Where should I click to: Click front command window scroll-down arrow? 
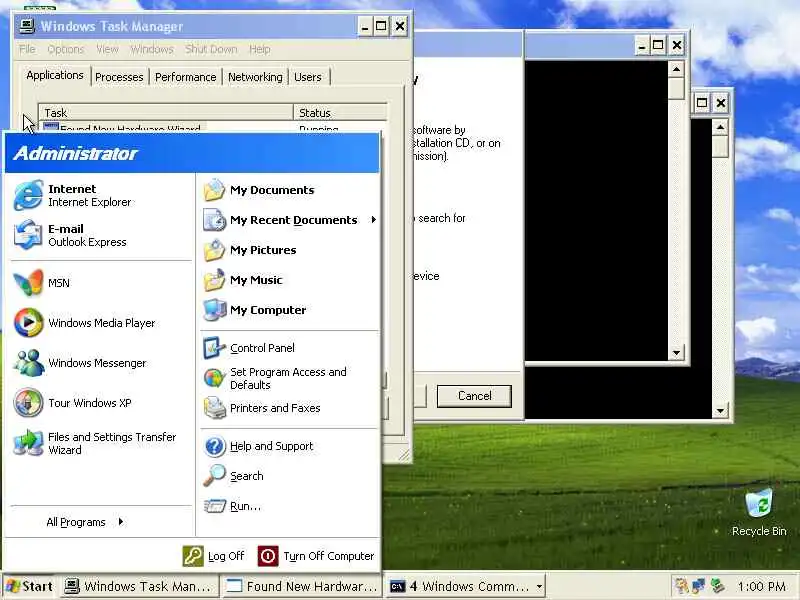point(676,353)
